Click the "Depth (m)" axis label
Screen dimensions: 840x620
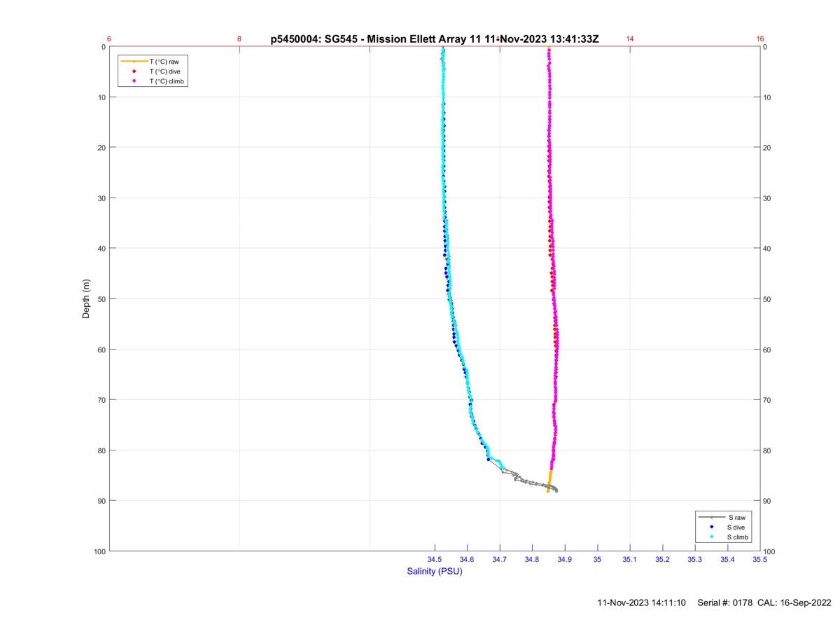click(86, 298)
